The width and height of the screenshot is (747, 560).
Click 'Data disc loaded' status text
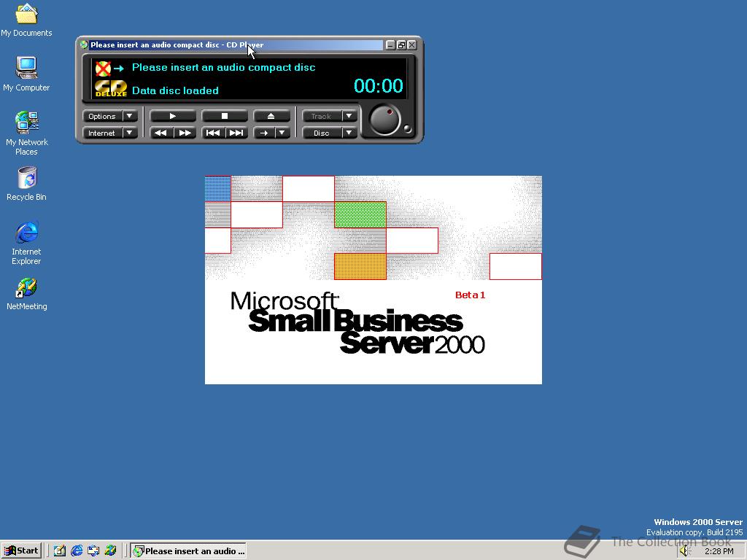point(175,90)
